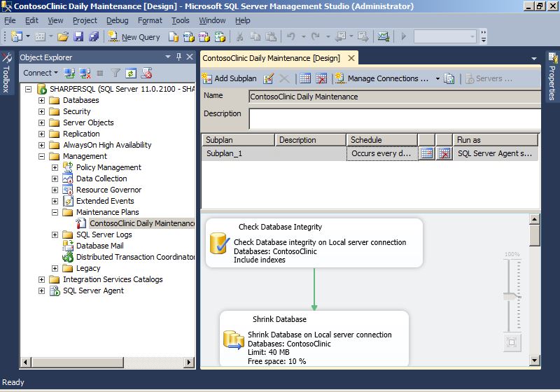Expand the Databases tree node

coord(42,100)
